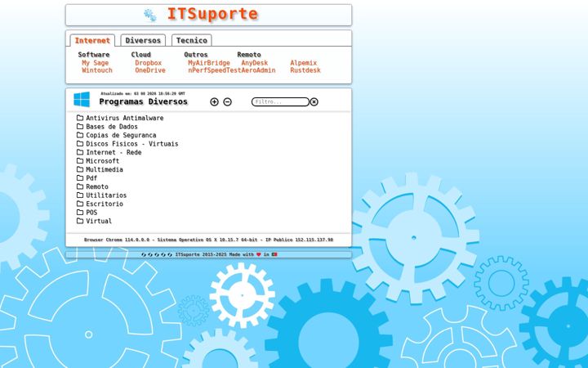Click the gears logo beside ITSuporte title
Image resolution: width=588 pixels, height=368 pixels.
(150, 15)
